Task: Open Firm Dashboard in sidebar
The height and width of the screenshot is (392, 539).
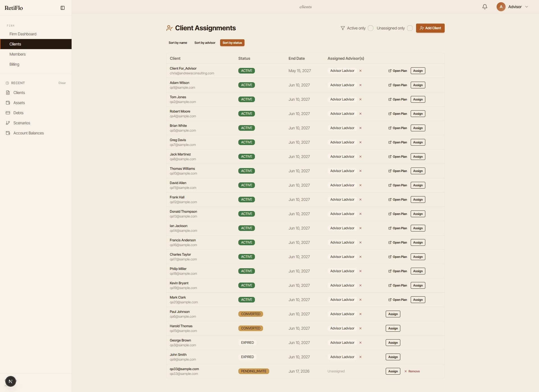Action: click(36, 34)
